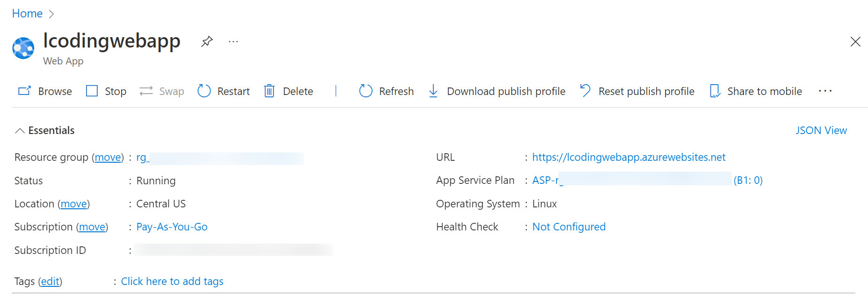Collapse the Essentials section
Screen dimensions: 868x300
click(45, 130)
